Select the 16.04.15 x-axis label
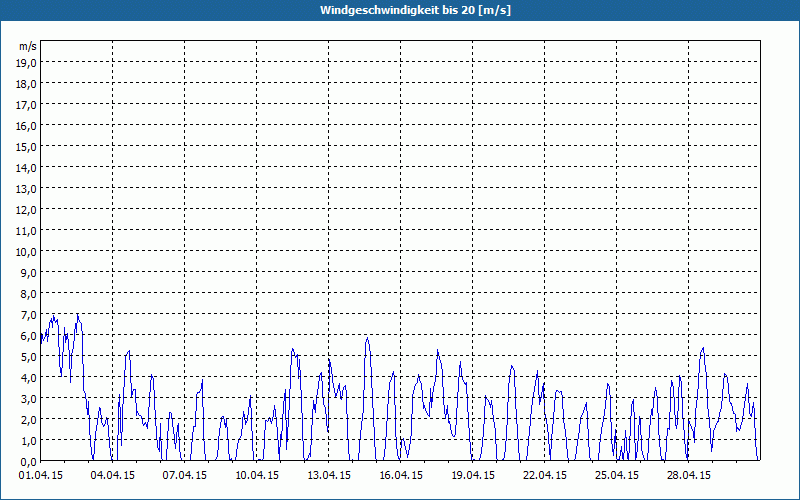Viewport: 800px width, 500px height. tap(401, 476)
